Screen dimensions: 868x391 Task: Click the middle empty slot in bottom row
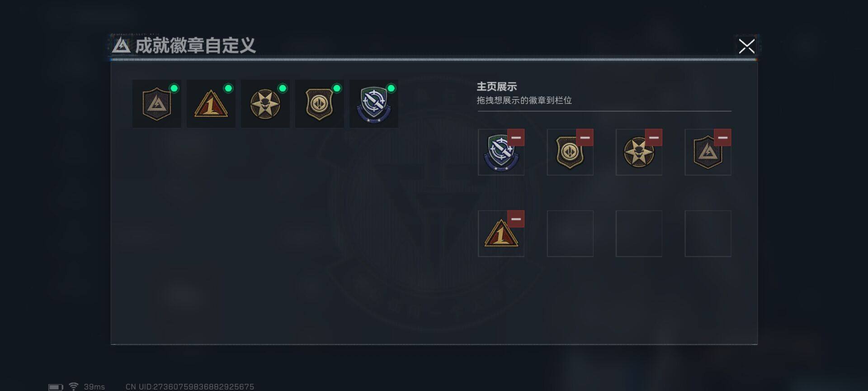point(639,234)
